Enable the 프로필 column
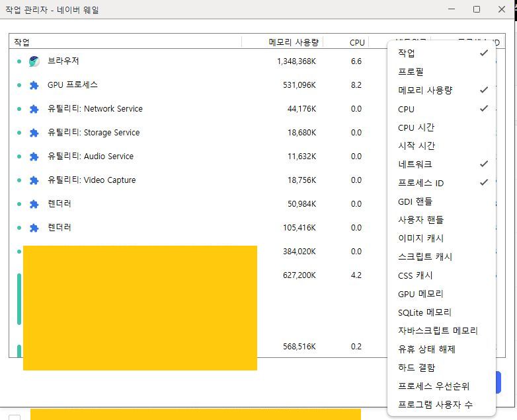 click(442, 71)
